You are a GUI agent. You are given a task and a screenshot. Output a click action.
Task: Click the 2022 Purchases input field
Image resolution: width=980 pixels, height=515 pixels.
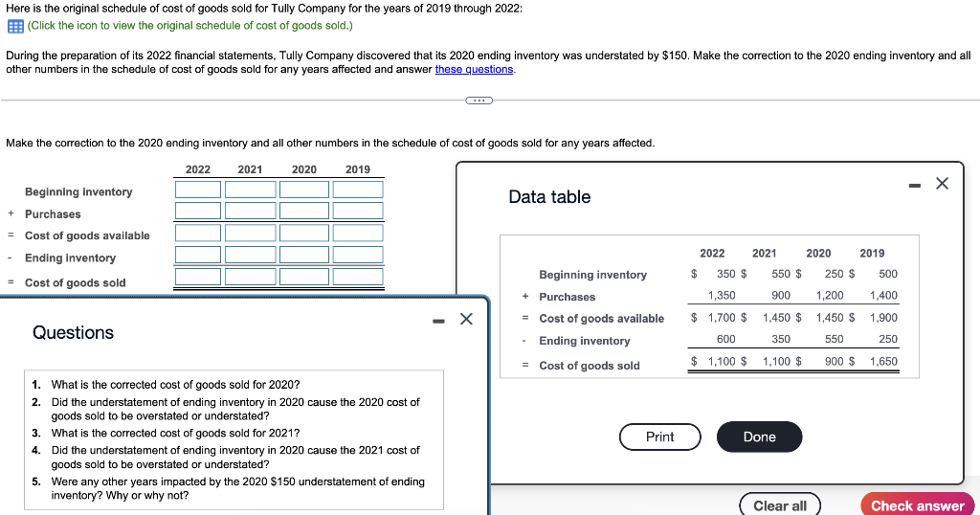tap(198, 211)
